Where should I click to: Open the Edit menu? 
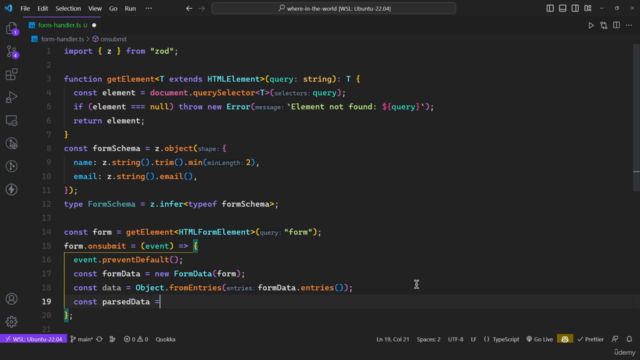click(x=42, y=8)
